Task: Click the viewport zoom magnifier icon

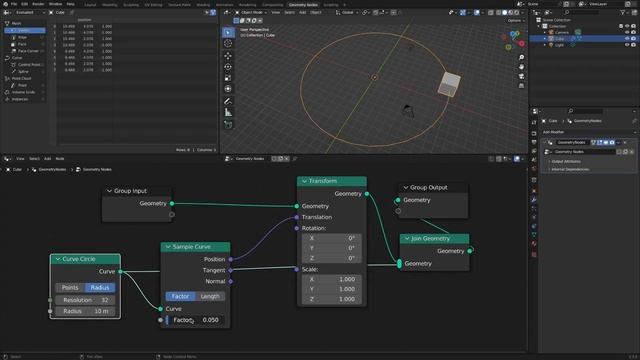Action: point(521,58)
